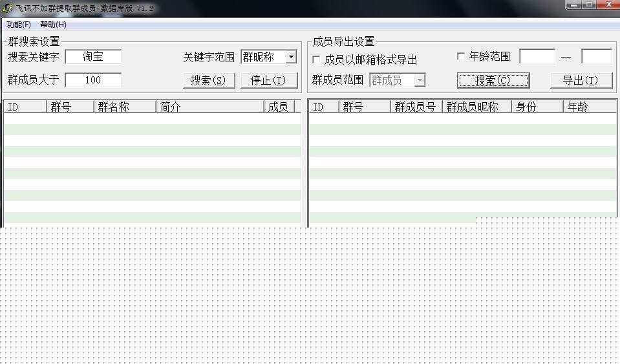Click the maximum age input field
Viewport: 620px width, 364px height.
click(x=597, y=56)
